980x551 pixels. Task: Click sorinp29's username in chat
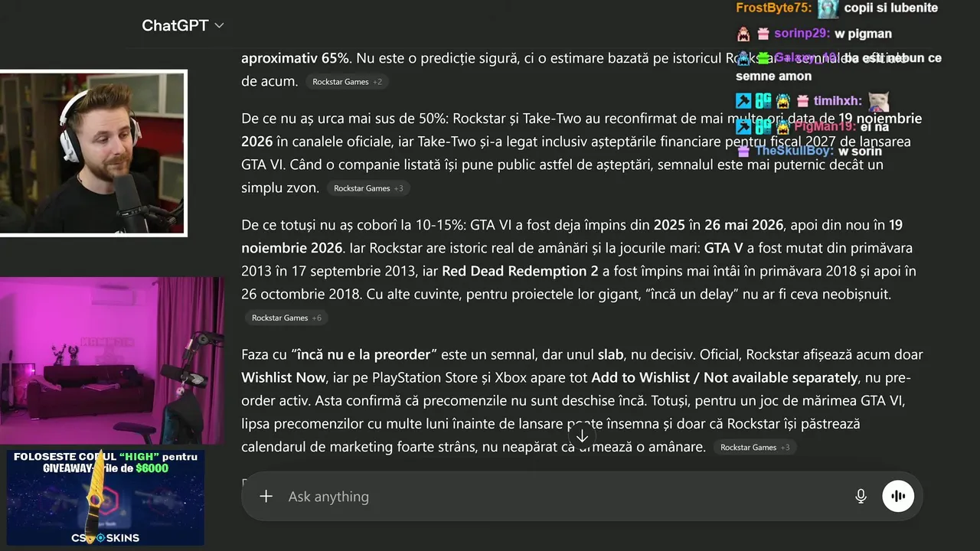coord(802,34)
